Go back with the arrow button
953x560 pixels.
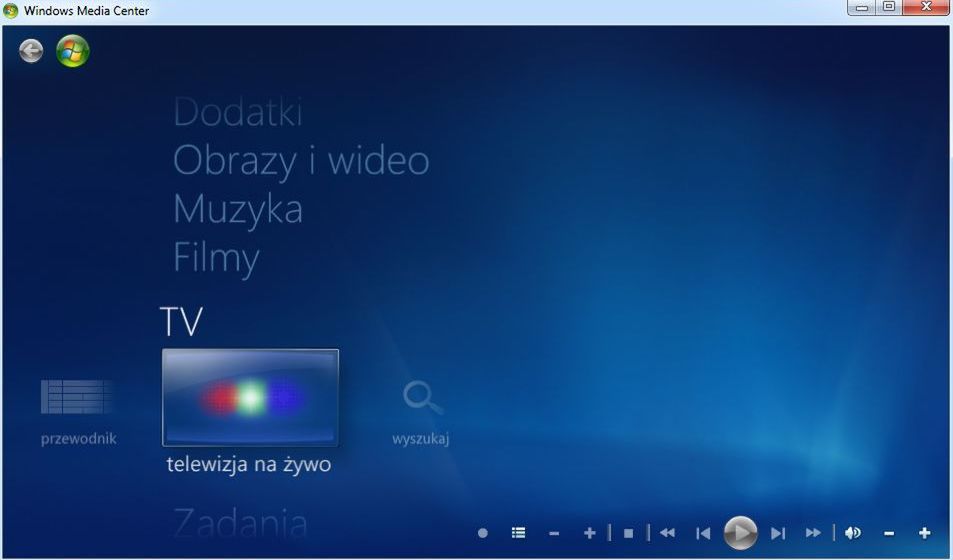click(31, 50)
